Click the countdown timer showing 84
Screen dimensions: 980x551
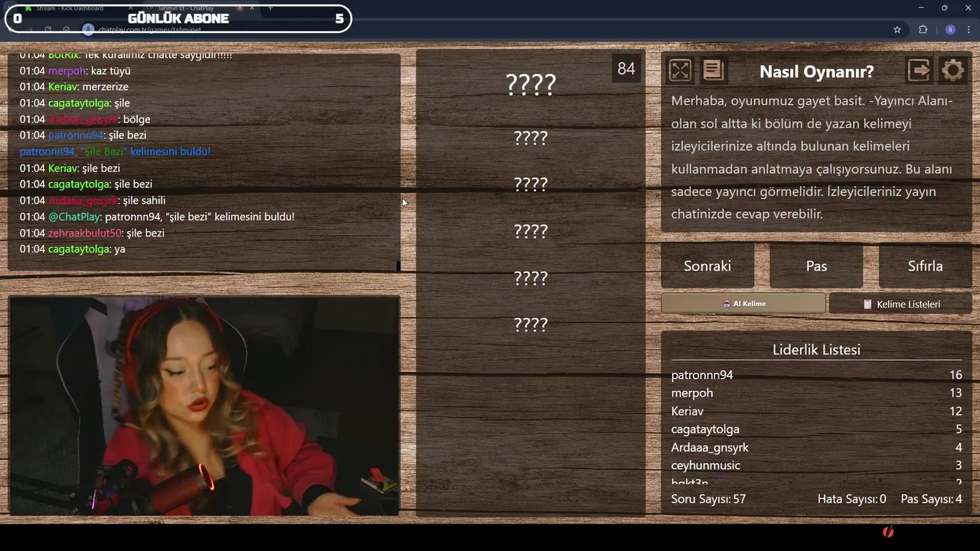[626, 69]
